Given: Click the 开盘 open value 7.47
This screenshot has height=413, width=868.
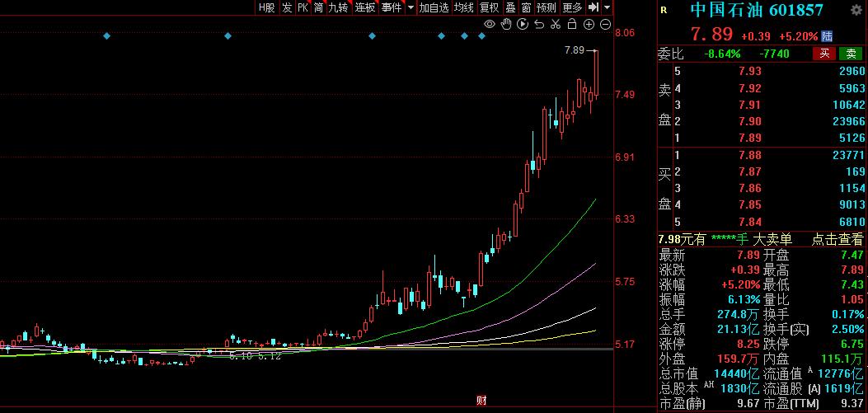Looking at the screenshot, I should [852, 256].
